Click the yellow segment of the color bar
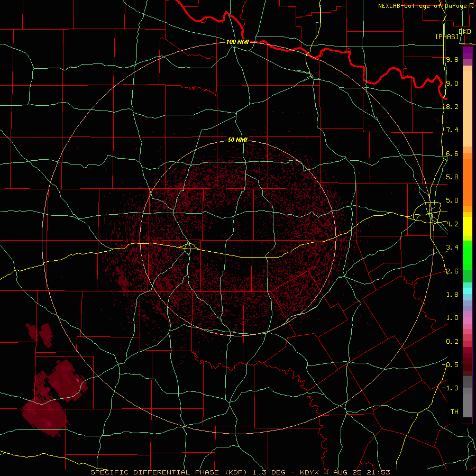This screenshot has width=476, height=476. (467, 226)
